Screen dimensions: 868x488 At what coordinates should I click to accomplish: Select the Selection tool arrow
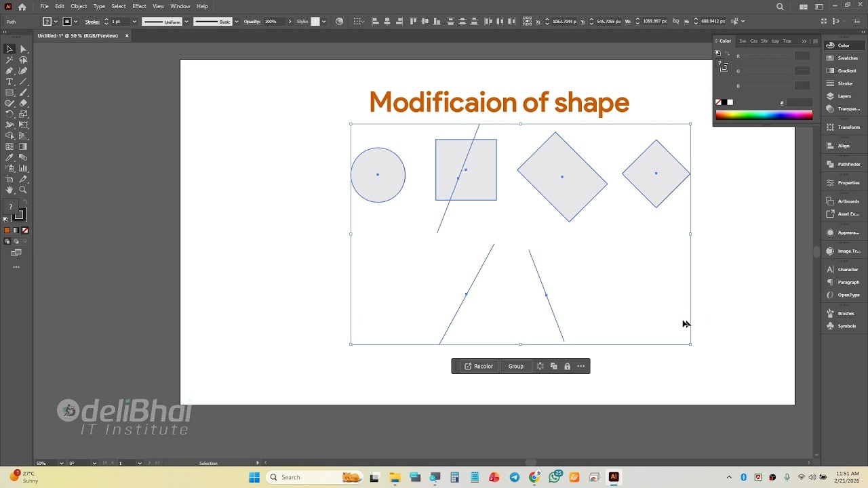tap(9, 49)
